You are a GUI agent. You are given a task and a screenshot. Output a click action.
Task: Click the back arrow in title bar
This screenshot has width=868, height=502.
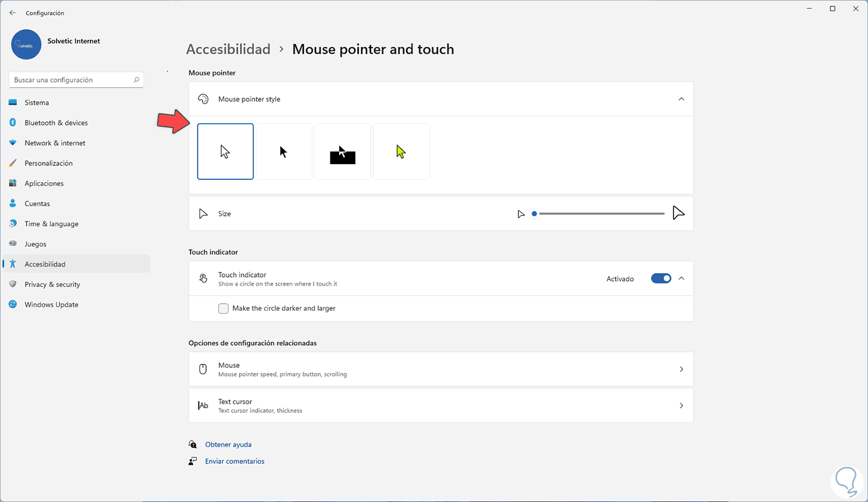click(13, 13)
